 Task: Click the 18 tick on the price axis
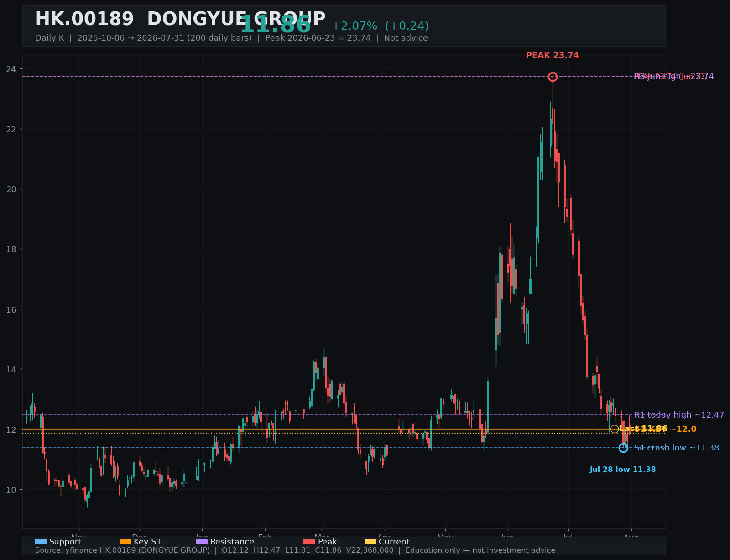point(11,249)
